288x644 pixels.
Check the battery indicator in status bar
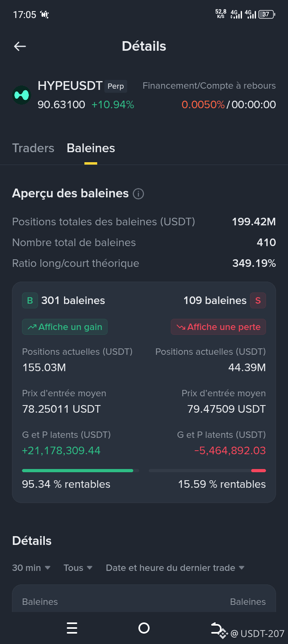[267, 14]
